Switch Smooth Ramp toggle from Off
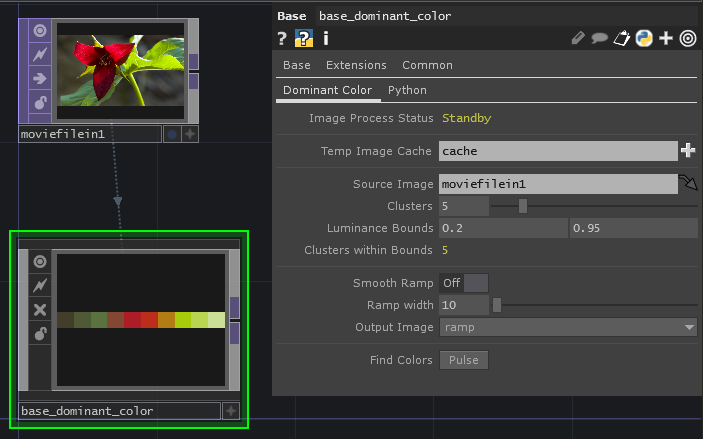703x439 pixels. coord(464,283)
